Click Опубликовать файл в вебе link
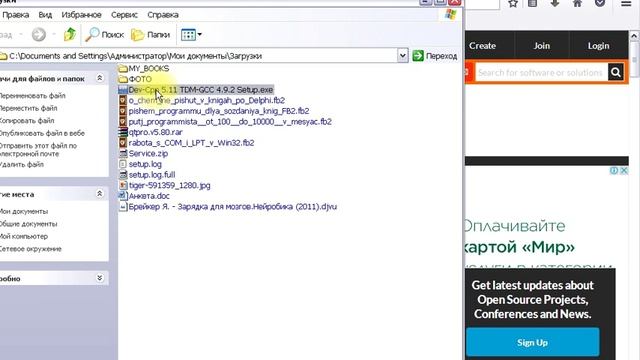Image resolution: width=640 pixels, height=360 pixels. pos(42,133)
